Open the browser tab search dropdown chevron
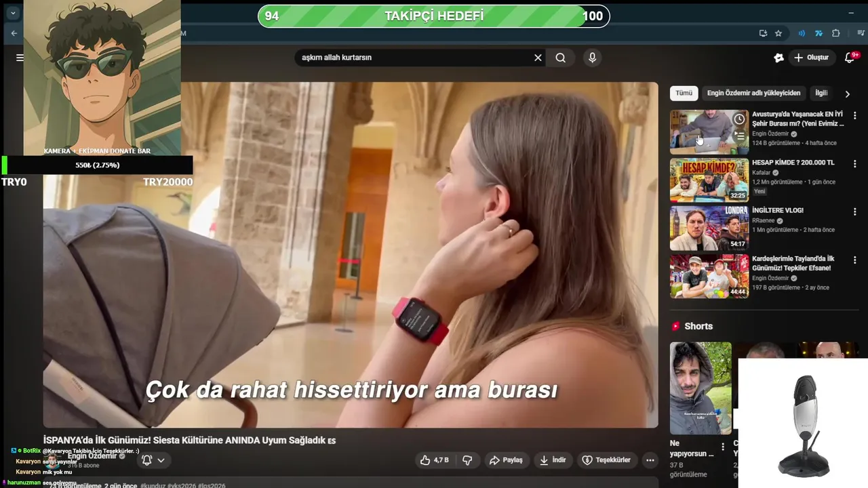Screen dimensions: 868x488 point(12,13)
